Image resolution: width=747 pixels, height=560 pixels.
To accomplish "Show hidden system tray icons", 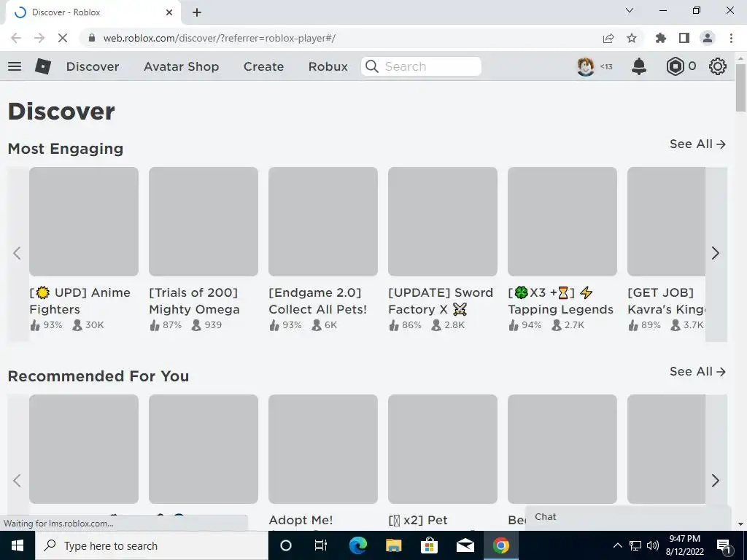I will pyautogui.click(x=617, y=545).
